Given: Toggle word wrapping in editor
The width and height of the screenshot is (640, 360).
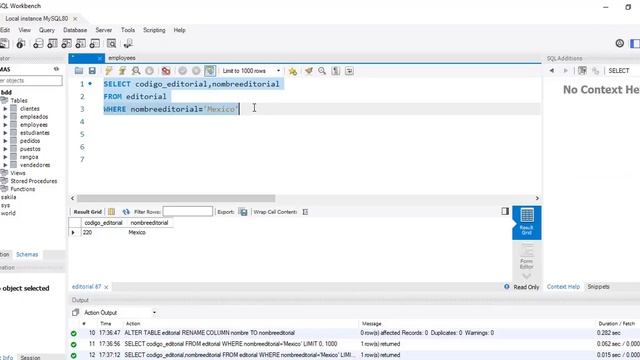Looking at the screenshot, I should point(349,71).
